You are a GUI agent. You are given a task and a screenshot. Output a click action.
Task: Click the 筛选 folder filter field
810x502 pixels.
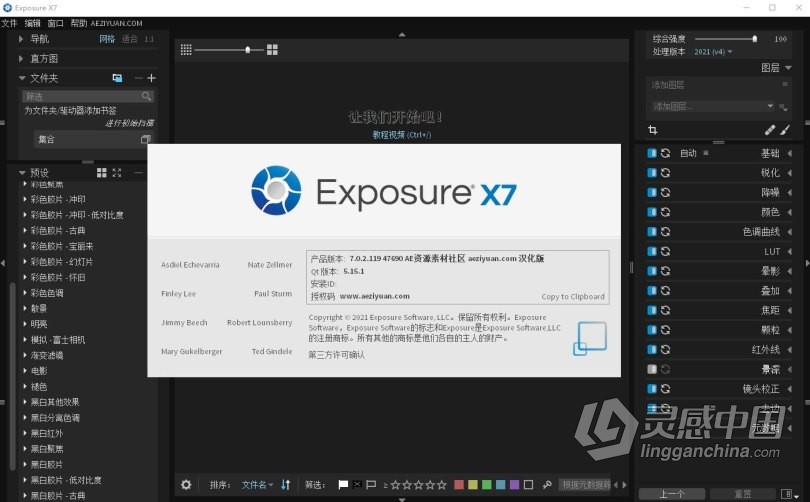point(88,96)
